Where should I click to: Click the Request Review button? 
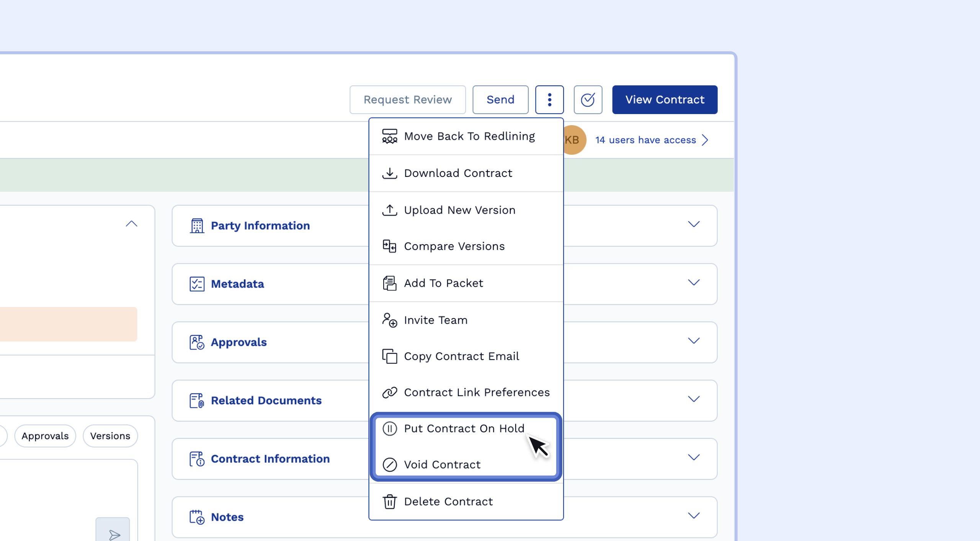tap(407, 100)
